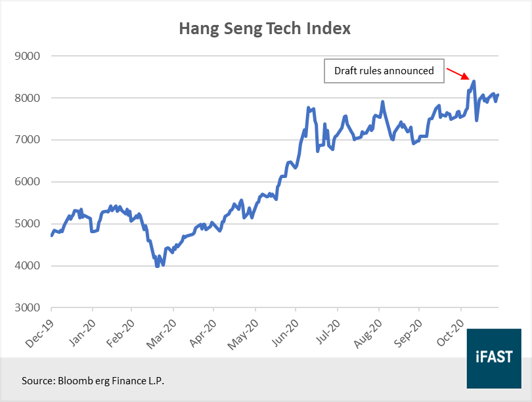The width and height of the screenshot is (532, 402).
Task: Select the Hang Seng Tech Index title
Action: click(x=265, y=29)
